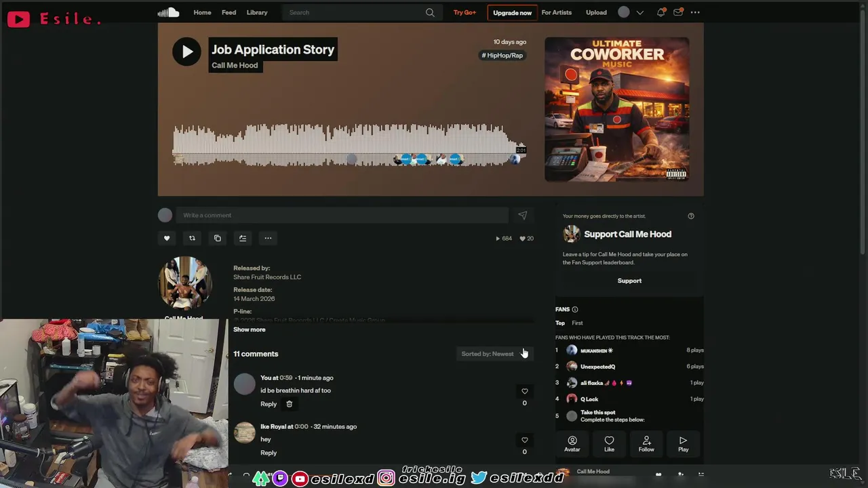Screen dimensions: 868x488
Task: Select the Top fans tab
Action: tap(560, 323)
